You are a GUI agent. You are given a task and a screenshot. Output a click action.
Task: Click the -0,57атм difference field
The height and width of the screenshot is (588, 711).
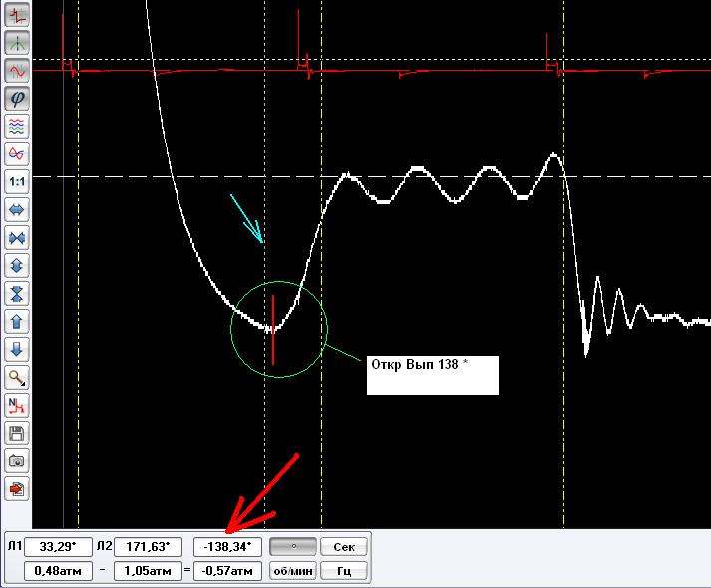tap(227, 571)
